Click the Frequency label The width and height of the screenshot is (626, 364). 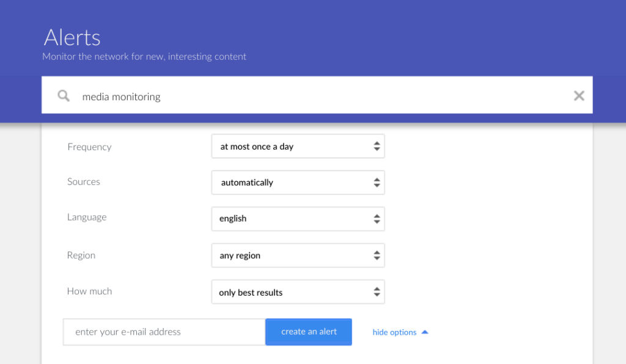pyautogui.click(x=89, y=147)
